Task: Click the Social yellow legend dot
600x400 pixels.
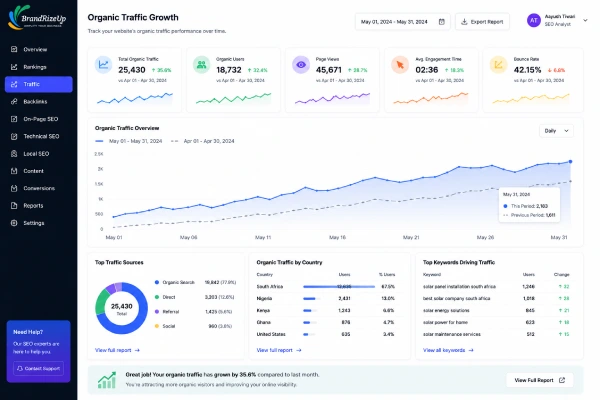Action: (157, 326)
